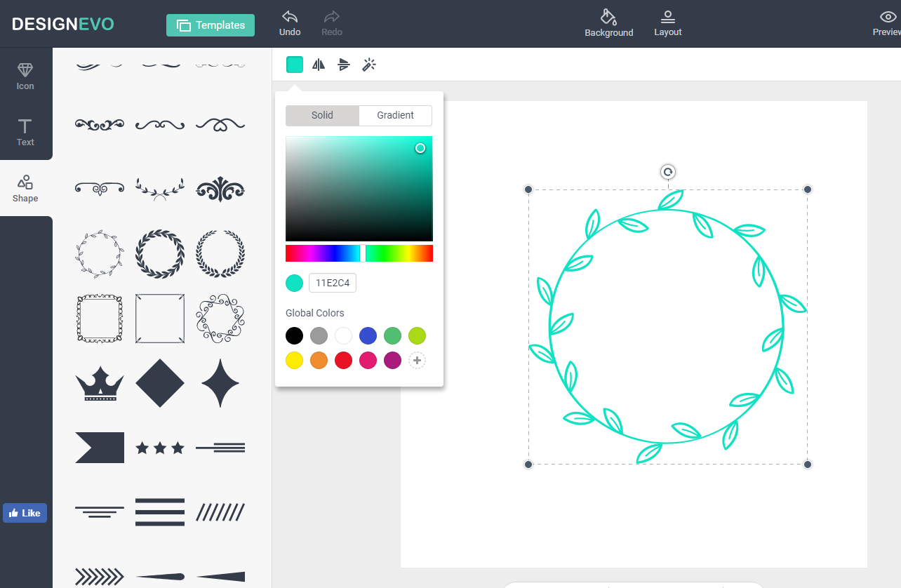Undo the last action
Screen dimensions: 901x588
(x=290, y=23)
